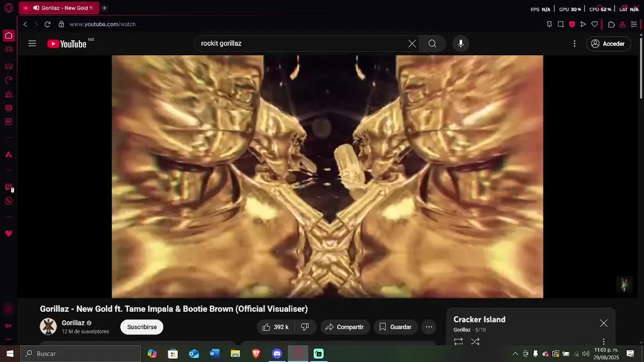Open the playlist panel three-dot options
This screenshot has height=362, width=644.
pyautogui.click(x=604, y=341)
